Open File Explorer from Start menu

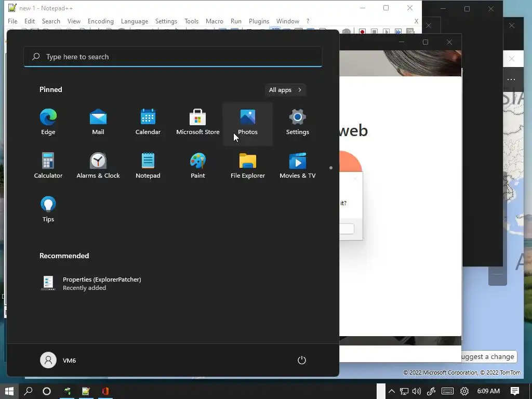pyautogui.click(x=248, y=166)
